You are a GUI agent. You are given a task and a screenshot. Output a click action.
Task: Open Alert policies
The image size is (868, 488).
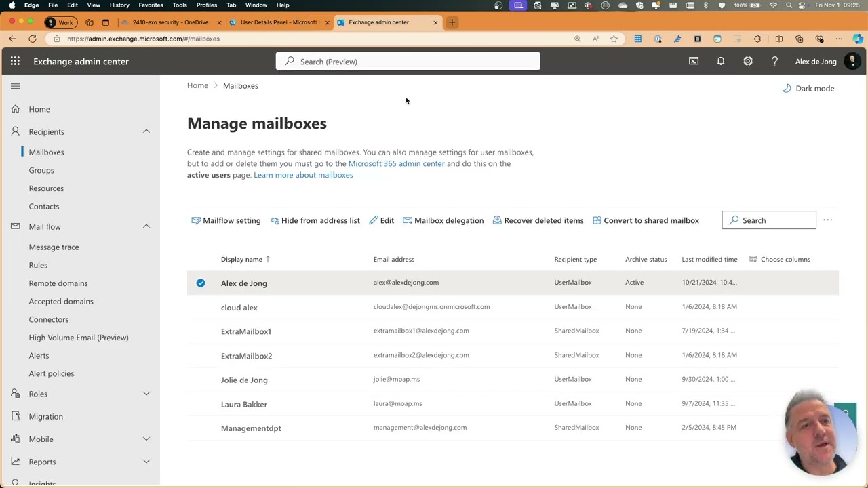point(52,373)
